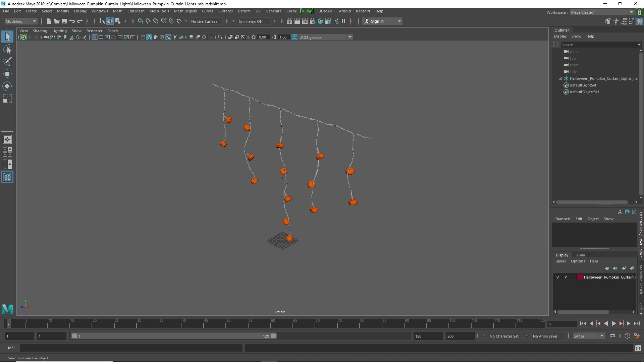Open the Mesh Tools menu
Viewport: 644px width, 362px height.
[159, 11]
